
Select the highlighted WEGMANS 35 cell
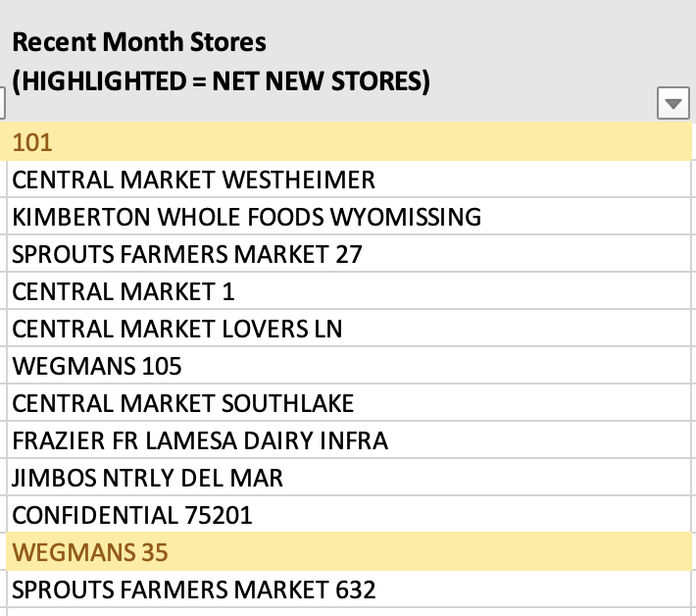pyautogui.click(x=349, y=551)
